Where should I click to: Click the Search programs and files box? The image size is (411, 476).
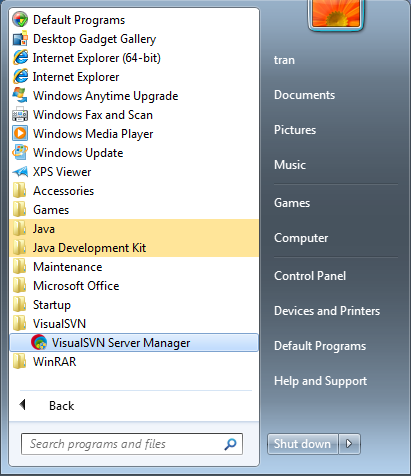[132, 444]
